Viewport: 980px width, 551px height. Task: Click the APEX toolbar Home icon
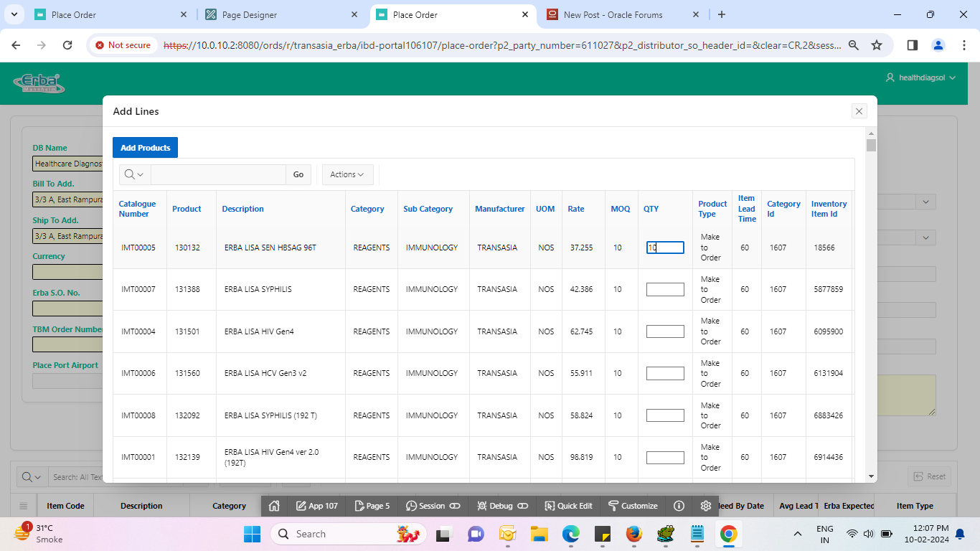(x=274, y=506)
